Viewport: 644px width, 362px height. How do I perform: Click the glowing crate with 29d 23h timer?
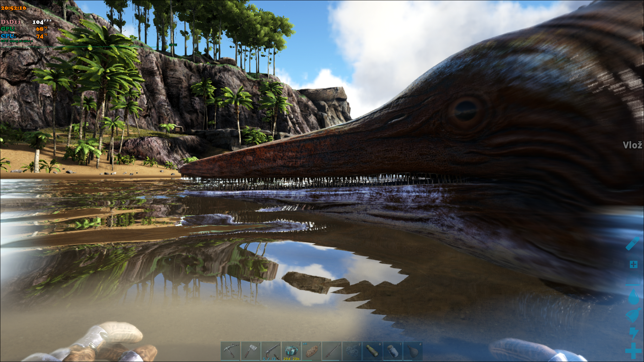point(291,351)
